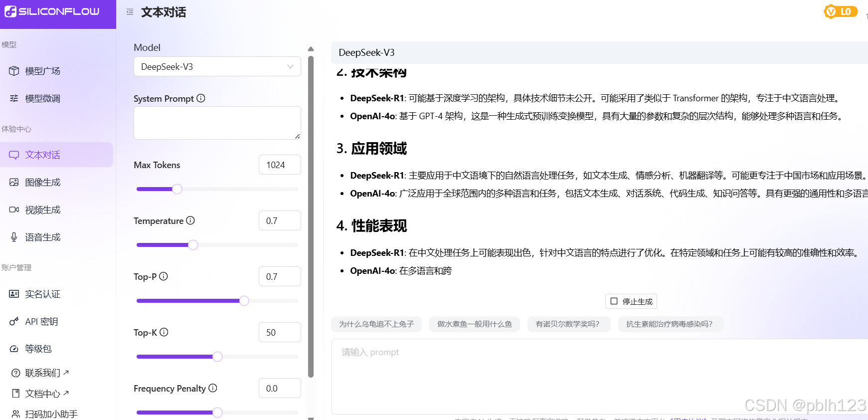The image size is (868, 420).
Task: Click the 扫码加小助手 people icon
Action: coord(15,414)
